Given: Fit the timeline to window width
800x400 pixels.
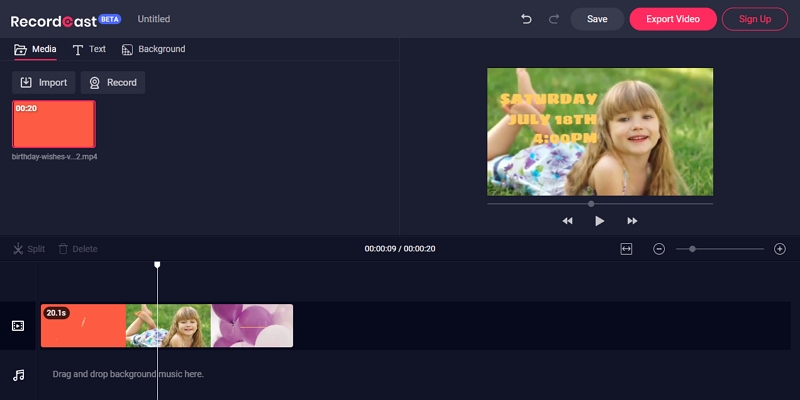Looking at the screenshot, I should (x=626, y=249).
